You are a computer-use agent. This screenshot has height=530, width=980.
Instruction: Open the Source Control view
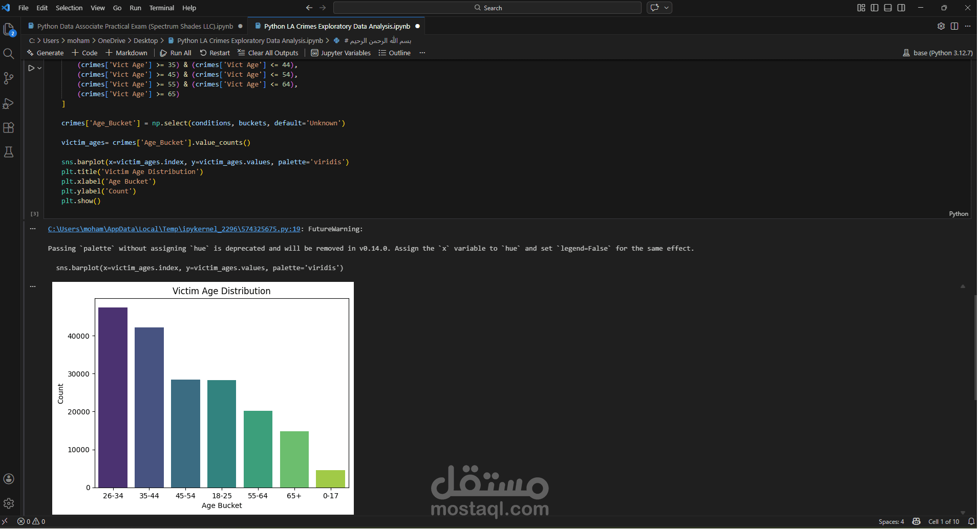pyautogui.click(x=9, y=78)
